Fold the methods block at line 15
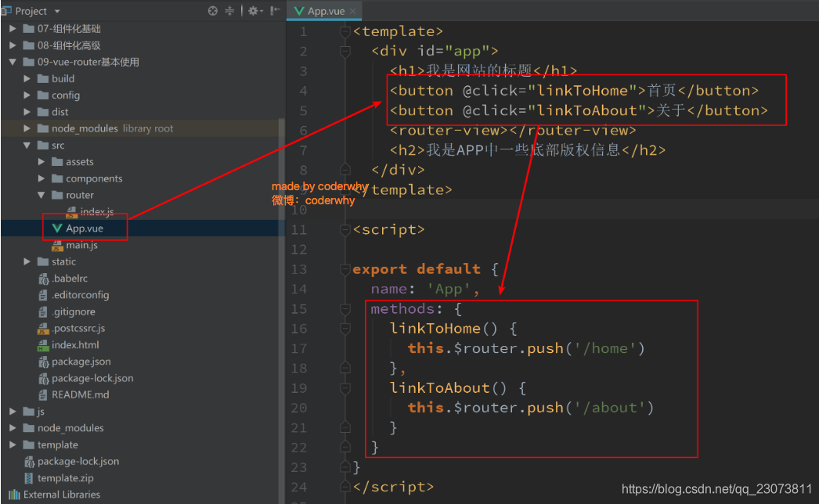 (x=345, y=309)
